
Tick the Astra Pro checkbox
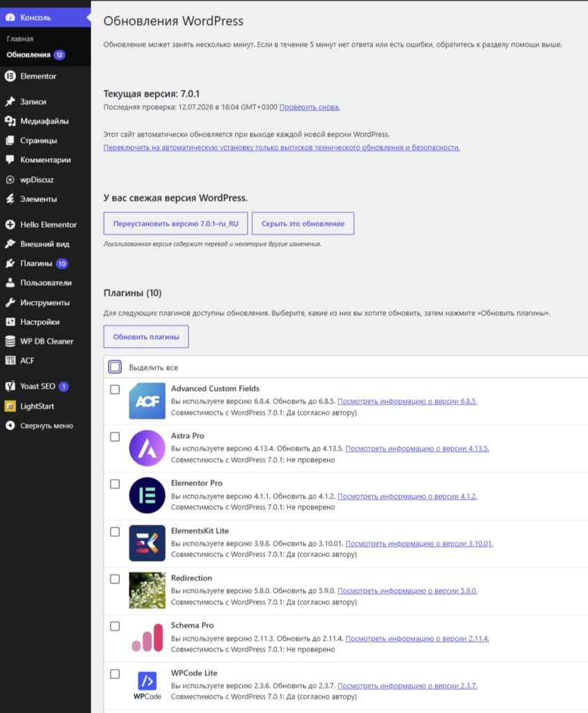pyautogui.click(x=115, y=437)
